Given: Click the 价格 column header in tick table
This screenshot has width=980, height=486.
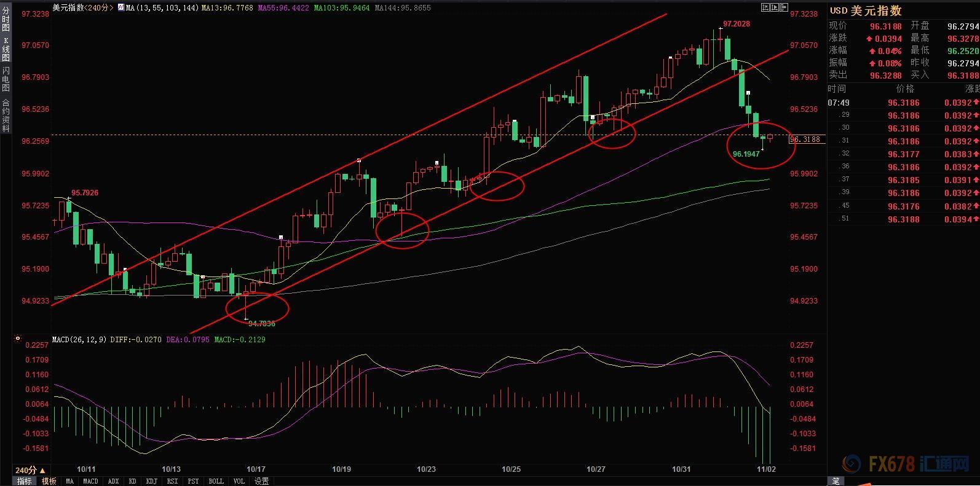Looking at the screenshot, I should (904, 89).
